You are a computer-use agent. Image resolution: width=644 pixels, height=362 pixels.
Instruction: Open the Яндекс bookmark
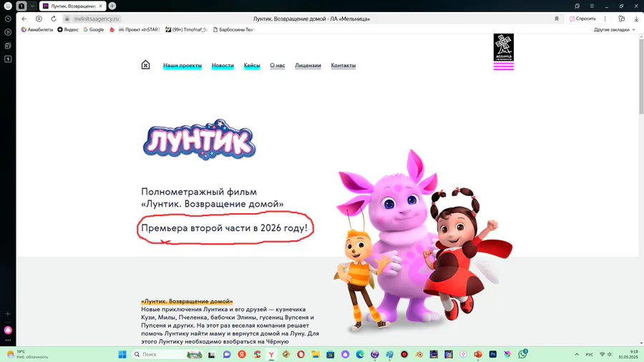(68, 29)
